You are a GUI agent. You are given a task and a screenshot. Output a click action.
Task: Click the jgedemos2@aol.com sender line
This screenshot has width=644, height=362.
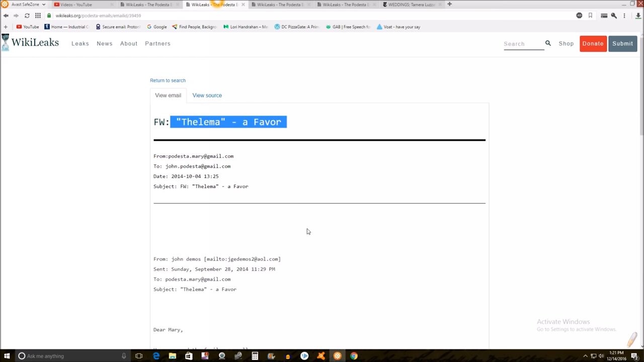[x=217, y=259]
